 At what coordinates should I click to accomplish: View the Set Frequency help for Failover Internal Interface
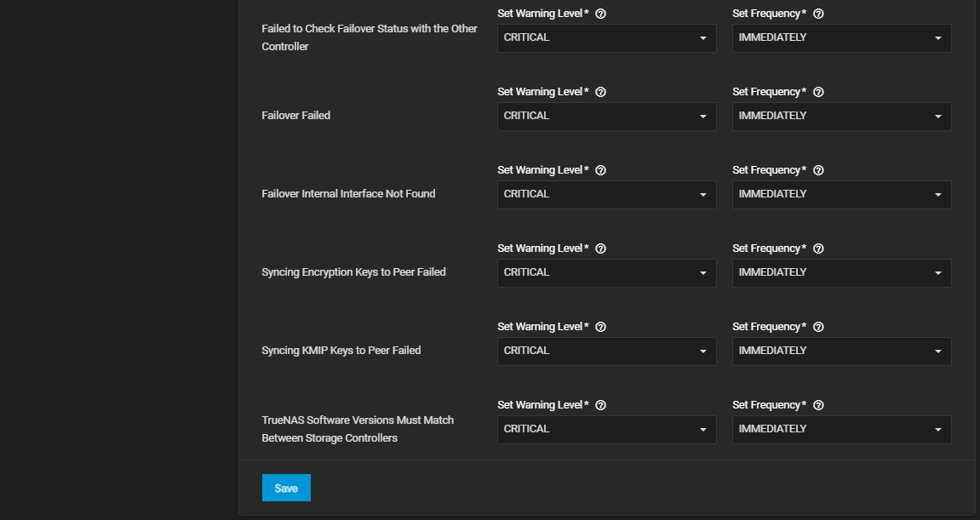coord(818,169)
